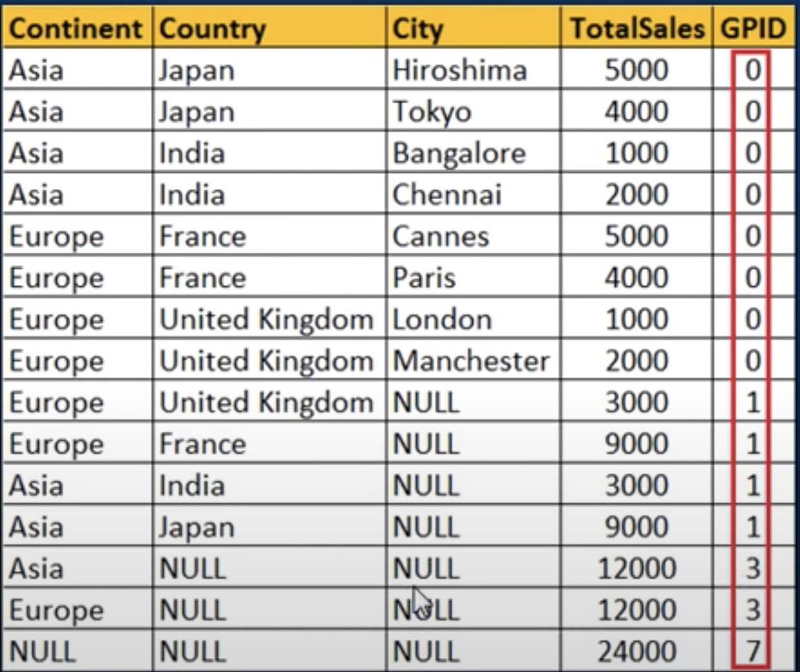
Task: Select the TotalSales column header
Action: tap(637, 28)
